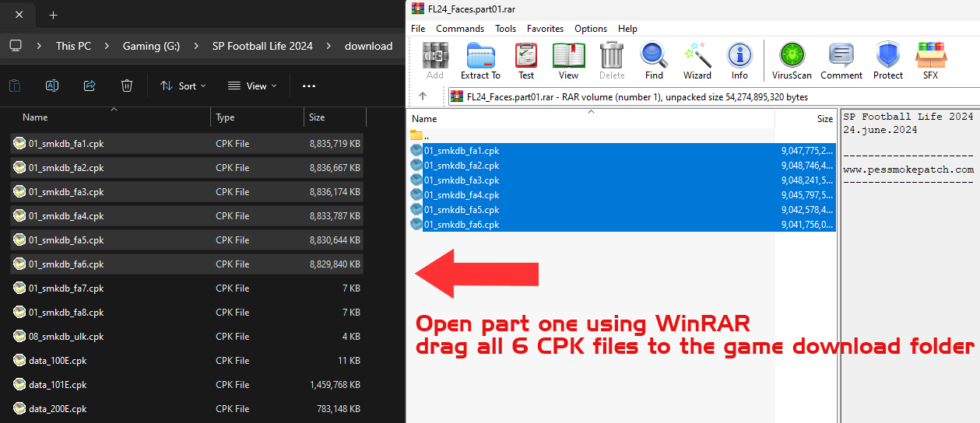Click the SP Football Life 2024 breadcrumb

click(x=262, y=46)
